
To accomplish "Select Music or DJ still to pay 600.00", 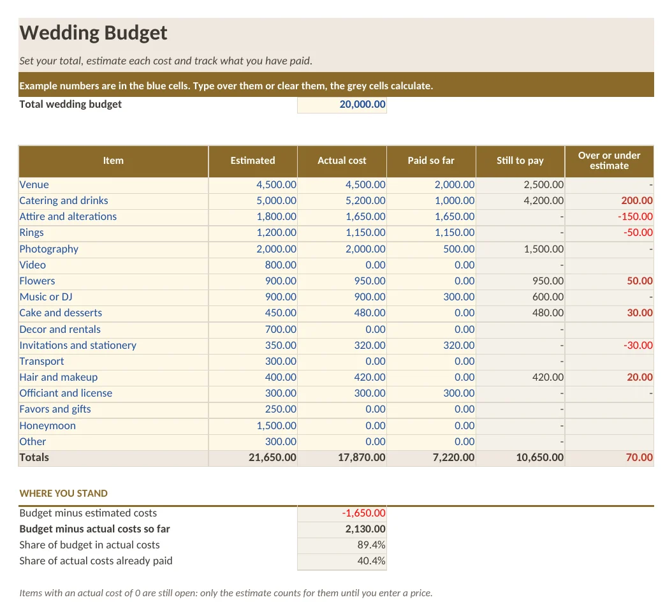I will tap(520, 298).
